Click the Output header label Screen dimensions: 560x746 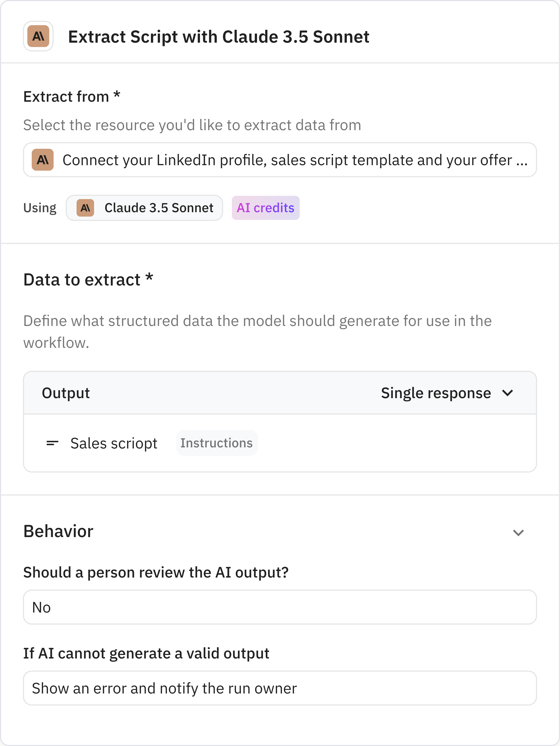coord(66,393)
